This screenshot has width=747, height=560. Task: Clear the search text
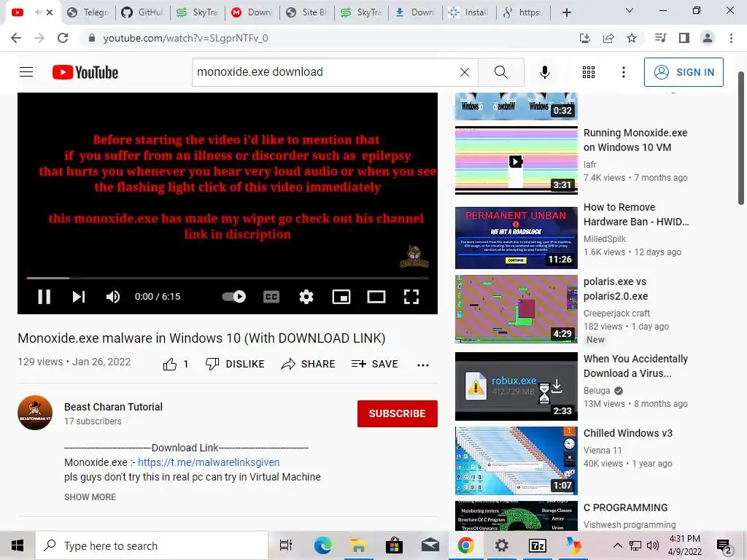tap(465, 72)
